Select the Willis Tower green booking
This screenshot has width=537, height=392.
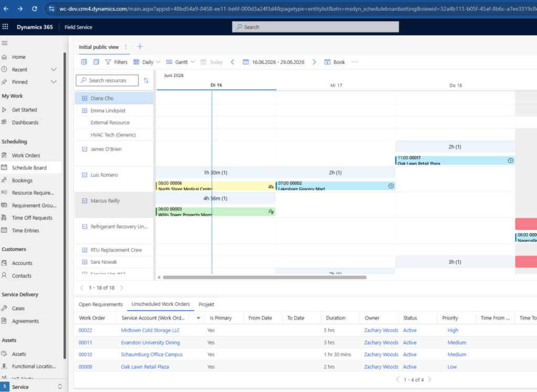216,212
